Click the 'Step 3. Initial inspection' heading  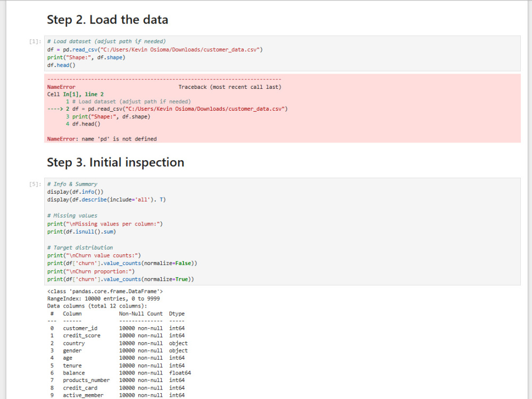point(115,162)
